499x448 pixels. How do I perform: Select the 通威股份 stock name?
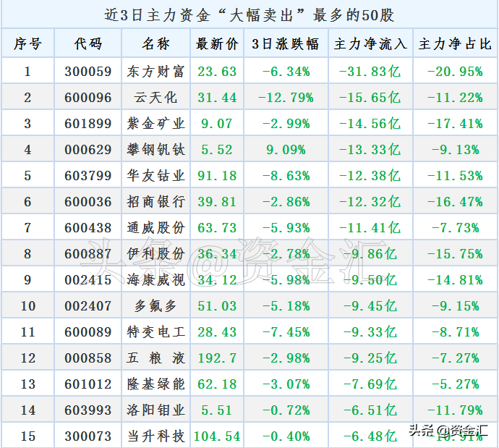click(155, 228)
